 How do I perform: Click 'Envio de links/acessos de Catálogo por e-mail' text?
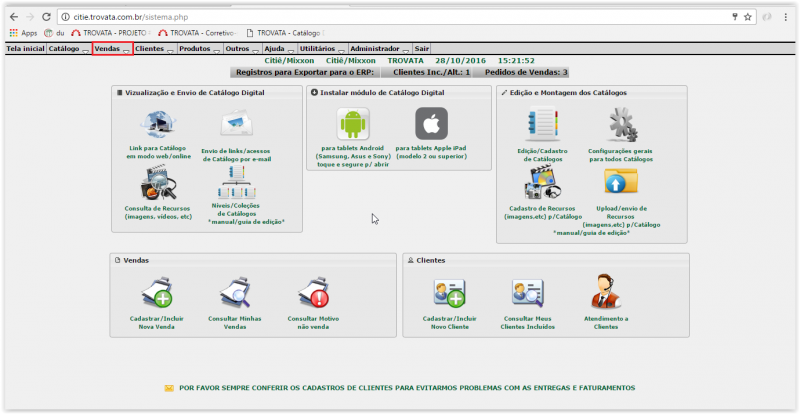click(236, 155)
